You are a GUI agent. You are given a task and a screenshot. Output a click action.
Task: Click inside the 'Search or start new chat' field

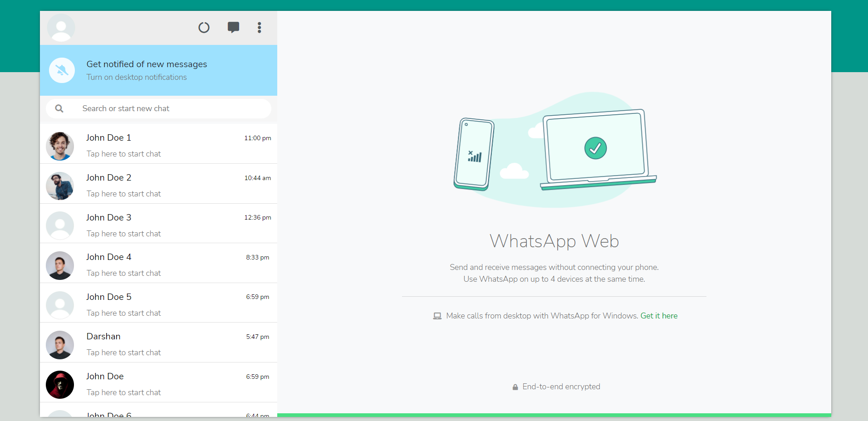pos(159,108)
